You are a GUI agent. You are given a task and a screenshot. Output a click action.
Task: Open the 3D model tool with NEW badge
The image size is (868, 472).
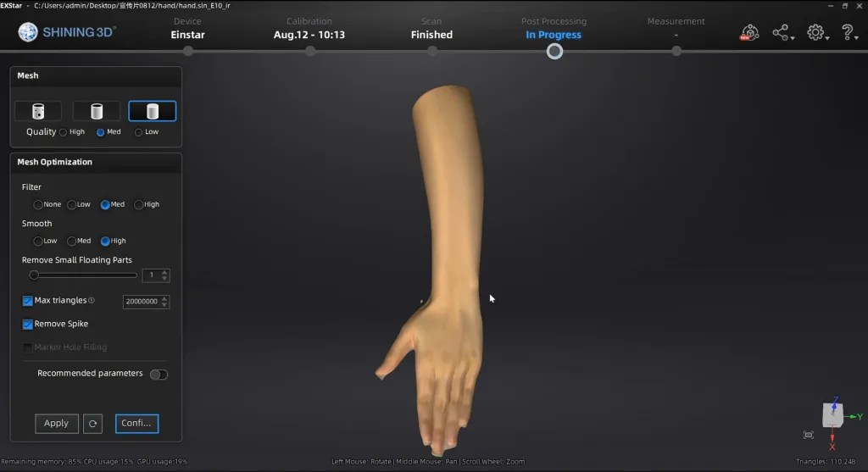click(x=748, y=33)
